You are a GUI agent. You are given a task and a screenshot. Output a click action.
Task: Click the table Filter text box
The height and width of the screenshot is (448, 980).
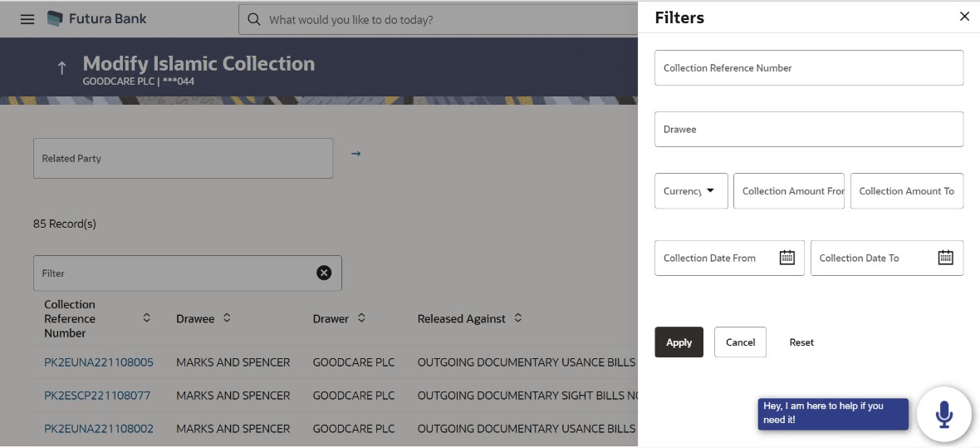[x=188, y=273]
